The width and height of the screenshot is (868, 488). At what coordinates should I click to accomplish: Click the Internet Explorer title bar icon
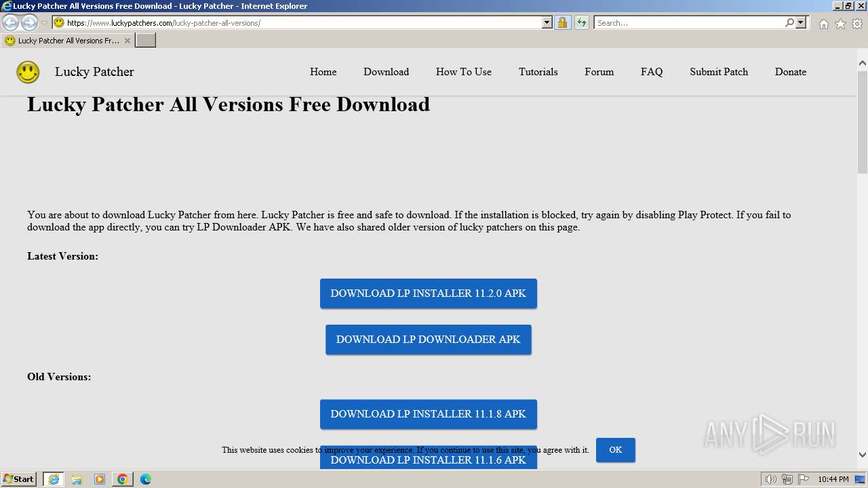[x=6, y=6]
